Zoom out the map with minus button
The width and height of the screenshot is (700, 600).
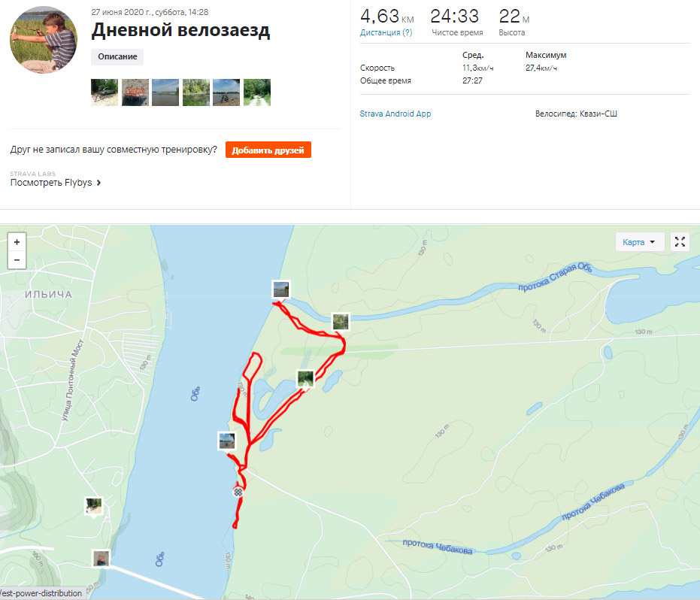point(17,260)
